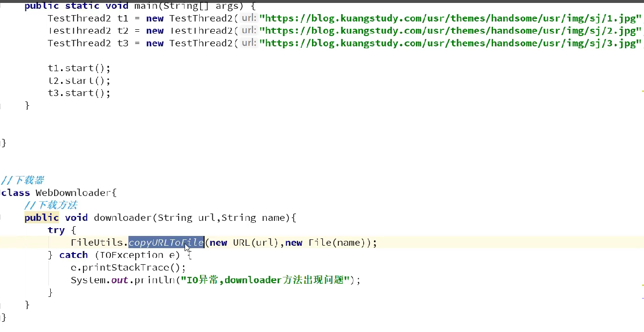Place cursor on the t1.start() call
The image size is (644, 332).
point(79,68)
